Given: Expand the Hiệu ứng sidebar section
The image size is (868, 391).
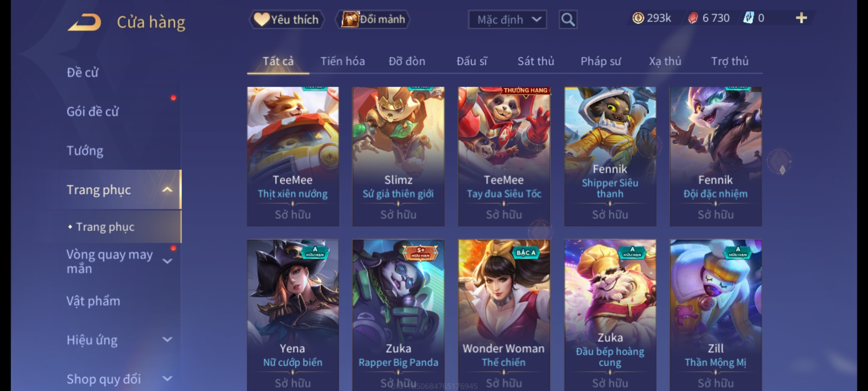Looking at the screenshot, I should tap(167, 340).
